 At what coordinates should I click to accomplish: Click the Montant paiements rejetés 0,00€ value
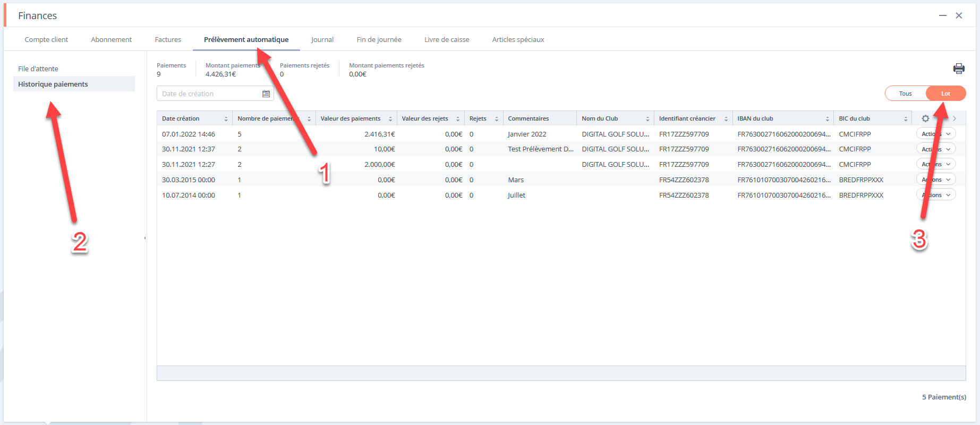coord(357,74)
